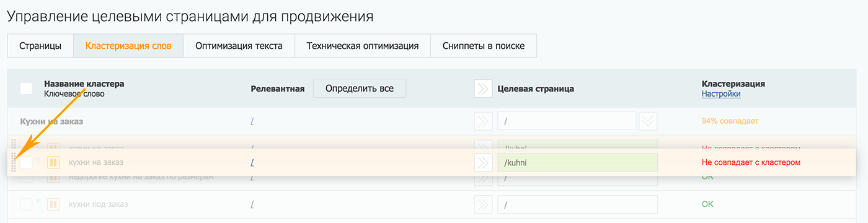Open the Сниппеты в поиске tab

pos(484,46)
